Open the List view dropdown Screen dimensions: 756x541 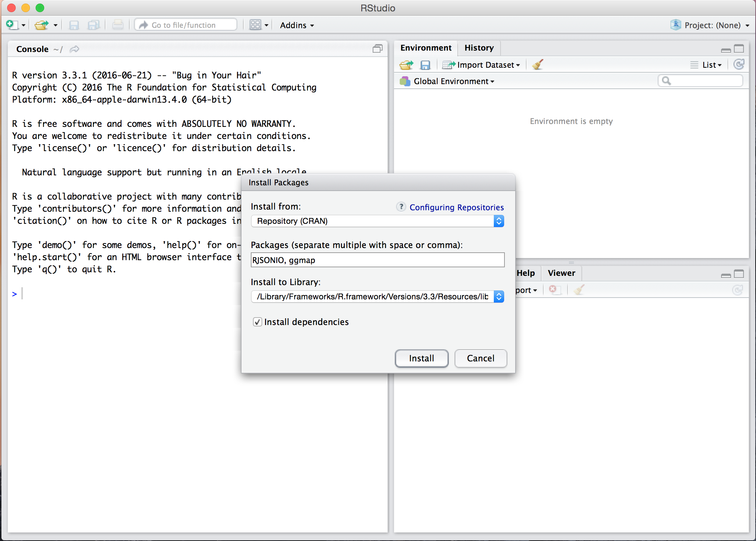(712, 65)
